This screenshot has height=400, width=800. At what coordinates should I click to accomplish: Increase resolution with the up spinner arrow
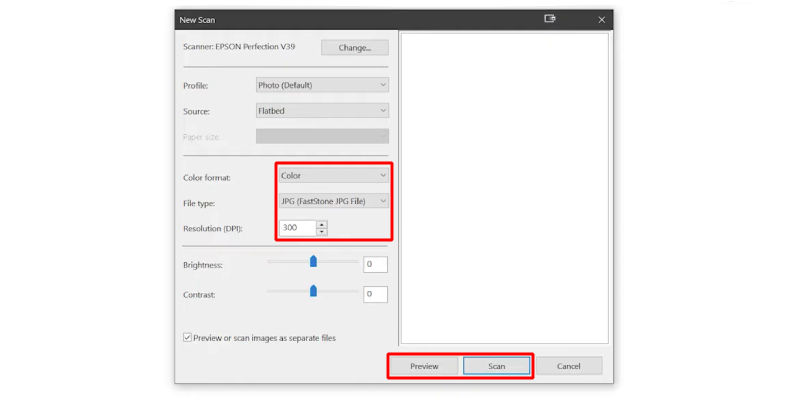(321, 224)
